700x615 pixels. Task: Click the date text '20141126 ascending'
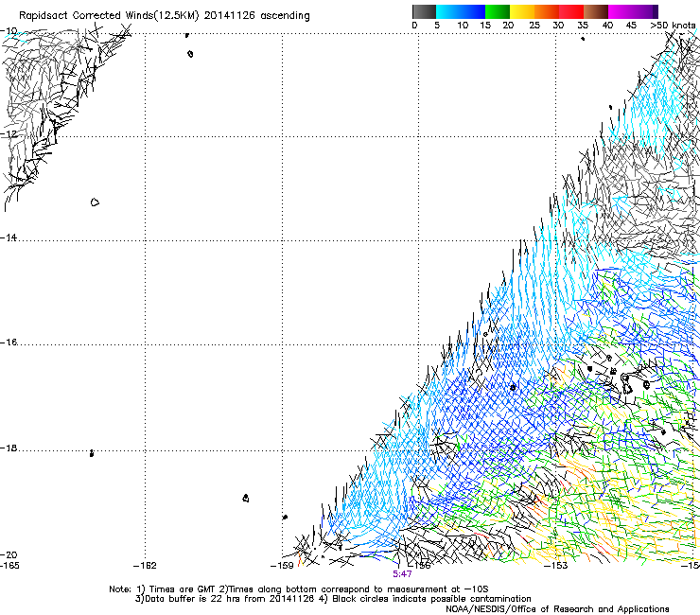(x=256, y=16)
